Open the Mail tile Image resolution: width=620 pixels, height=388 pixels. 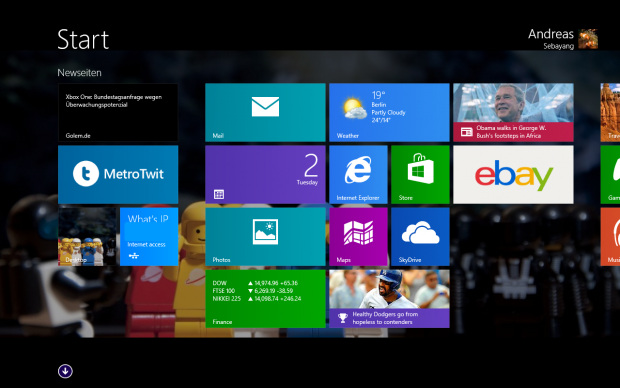265,112
